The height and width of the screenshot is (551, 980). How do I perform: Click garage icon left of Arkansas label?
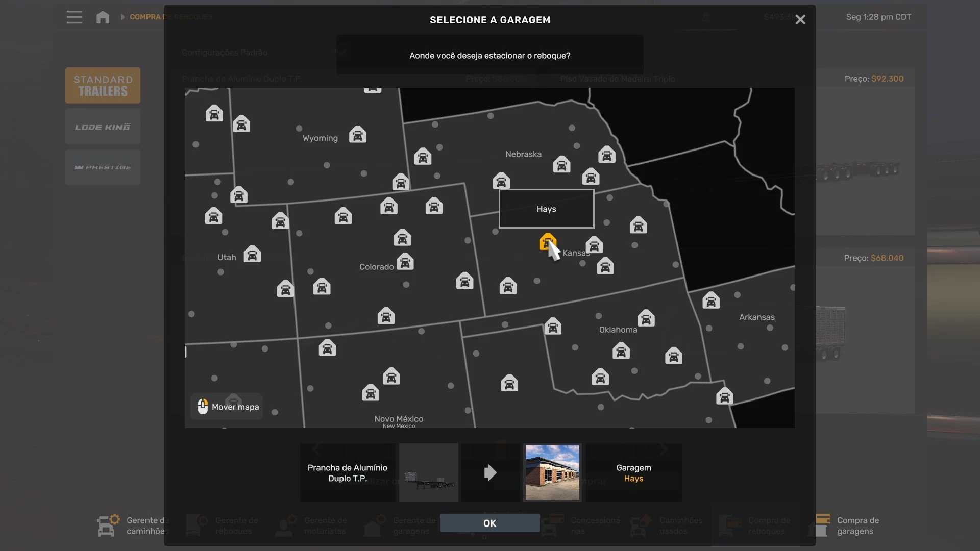(710, 300)
